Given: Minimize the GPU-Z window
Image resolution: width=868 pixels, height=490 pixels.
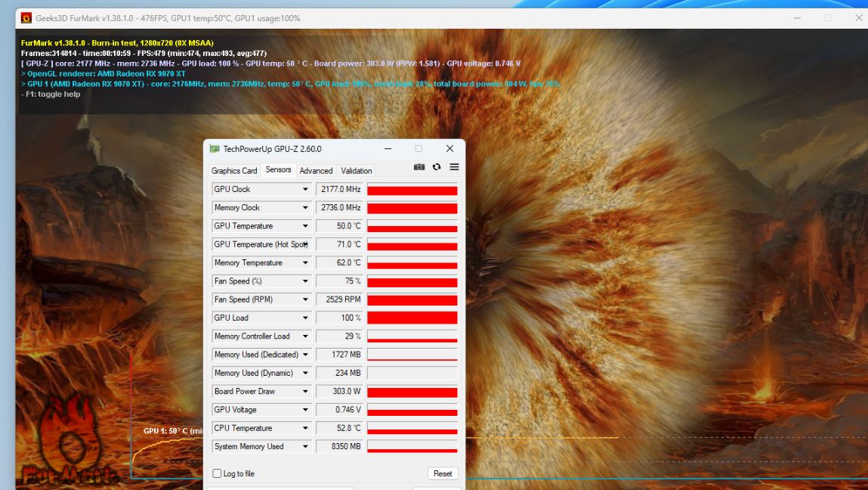Looking at the screenshot, I should click(x=388, y=149).
